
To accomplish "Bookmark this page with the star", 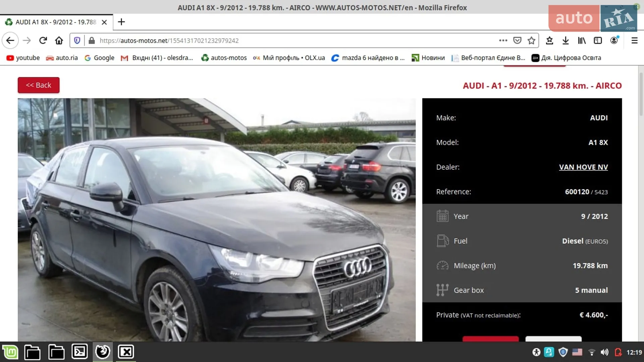I will [x=531, y=41].
